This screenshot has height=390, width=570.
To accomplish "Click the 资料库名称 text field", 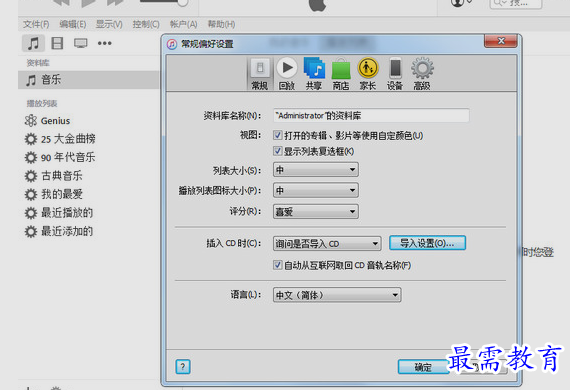I will click(x=371, y=116).
